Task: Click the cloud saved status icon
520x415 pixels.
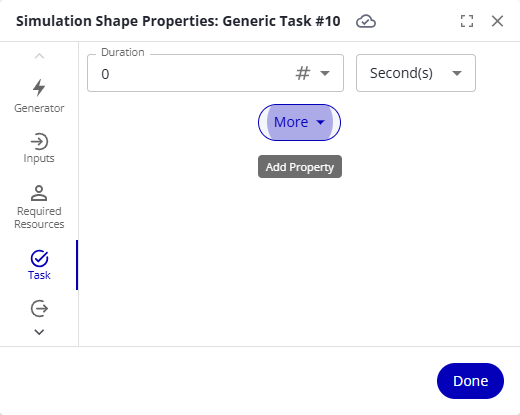Action: coord(366,21)
